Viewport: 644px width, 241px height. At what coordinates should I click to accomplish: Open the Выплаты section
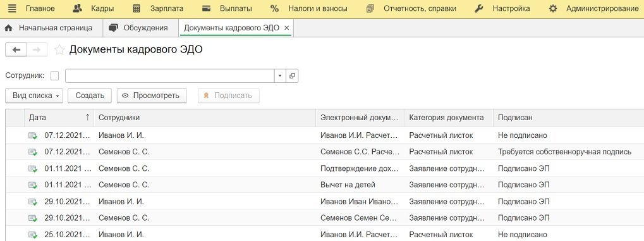[x=227, y=9]
